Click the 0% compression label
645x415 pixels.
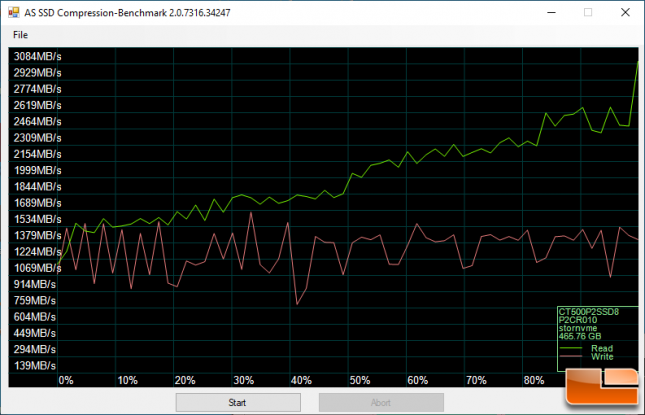point(66,380)
